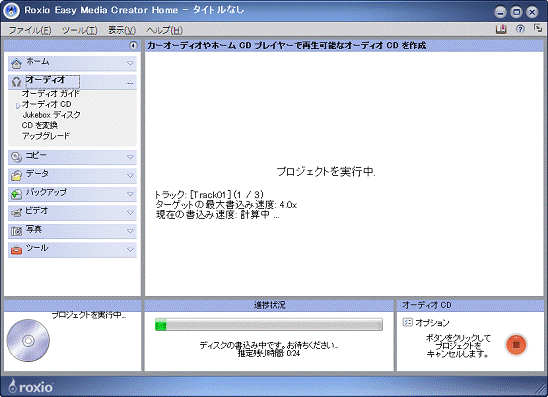The height and width of the screenshot is (397, 548).
Task: Expand the コピー section chevron
Action: tap(130, 157)
